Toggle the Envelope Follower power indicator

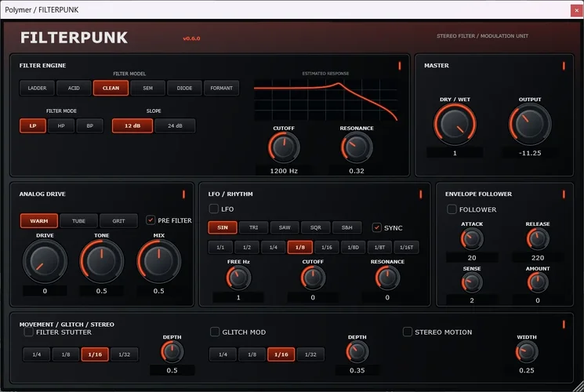(x=564, y=194)
